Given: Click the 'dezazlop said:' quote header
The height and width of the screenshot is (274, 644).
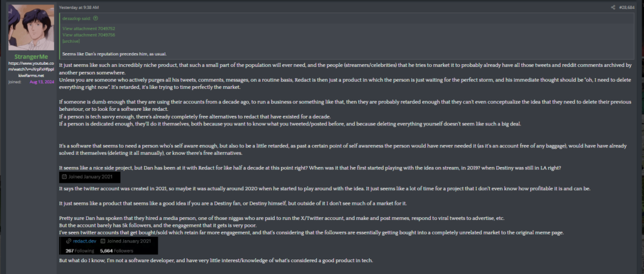Looking at the screenshot, I should (x=77, y=18).
